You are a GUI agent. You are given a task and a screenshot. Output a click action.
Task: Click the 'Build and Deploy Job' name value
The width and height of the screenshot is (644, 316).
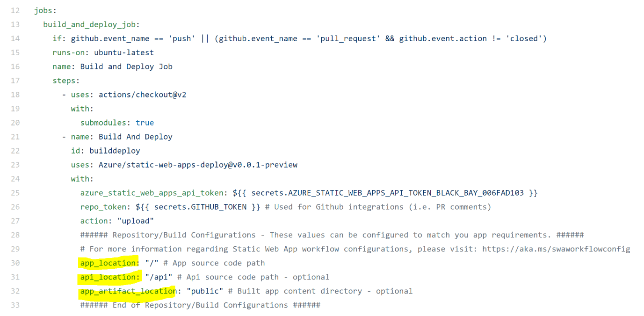click(x=126, y=66)
